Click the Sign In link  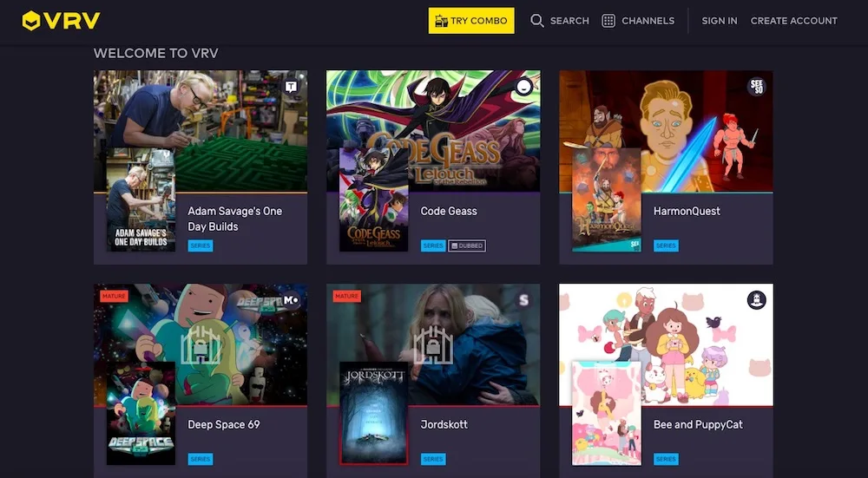[x=719, y=21]
